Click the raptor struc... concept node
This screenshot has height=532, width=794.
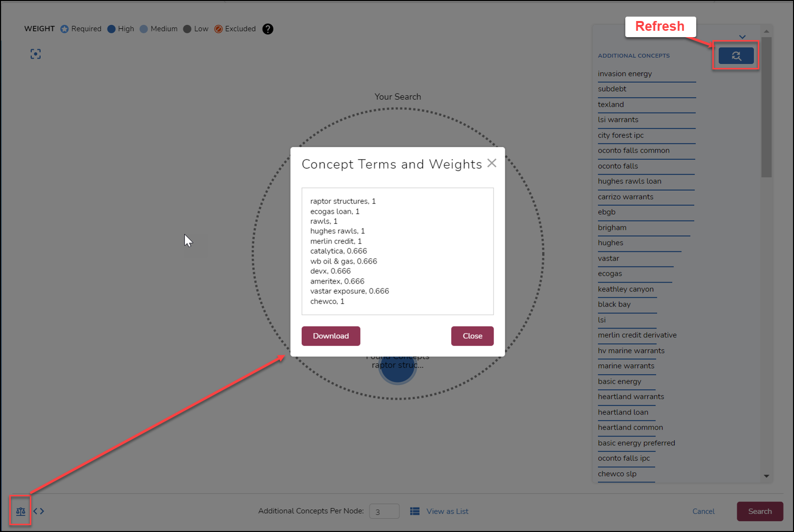[398, 368]
